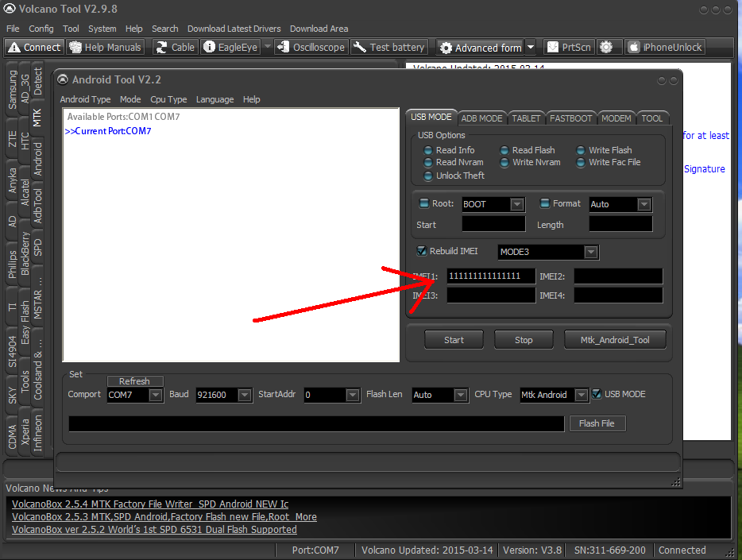Uncheck Rebuild IMEI checkbox

421,251
